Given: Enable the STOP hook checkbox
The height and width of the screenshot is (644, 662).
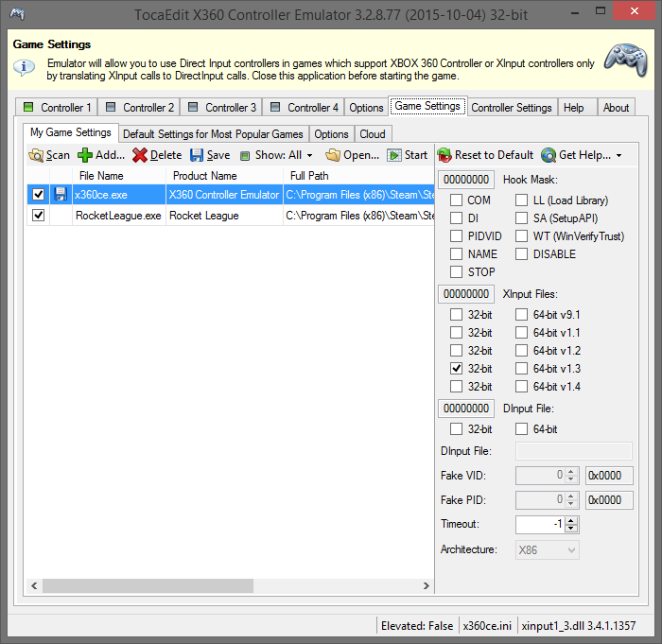Looking at the screenshot, I should pos(456,272).
